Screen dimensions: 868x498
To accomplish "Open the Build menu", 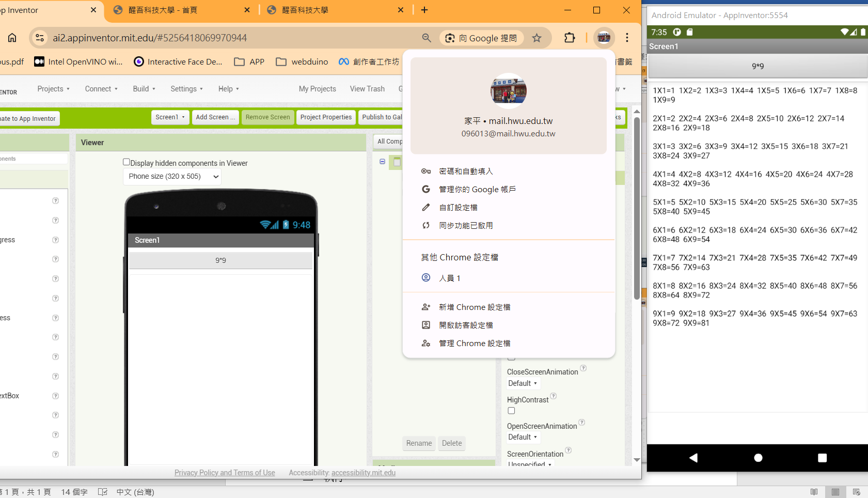I will (144, 89).
